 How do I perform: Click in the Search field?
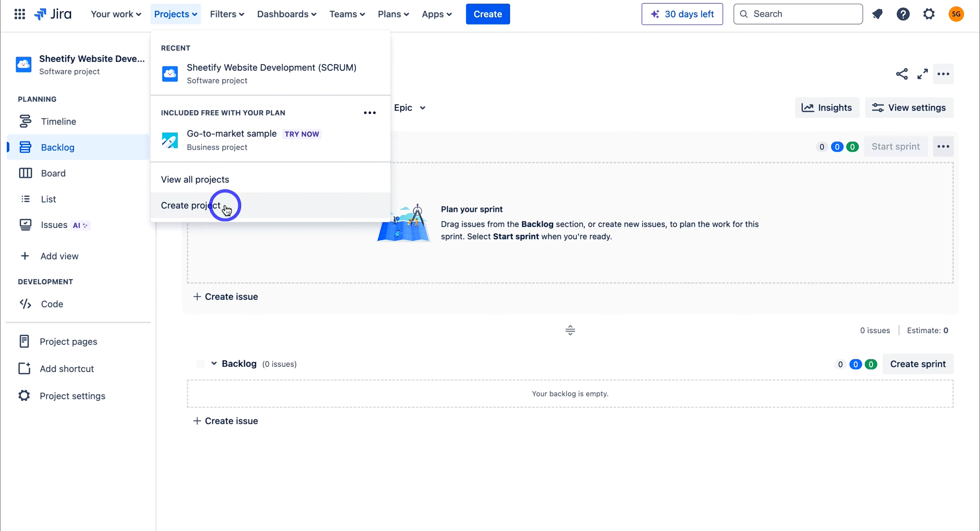[x=798, y=14]
